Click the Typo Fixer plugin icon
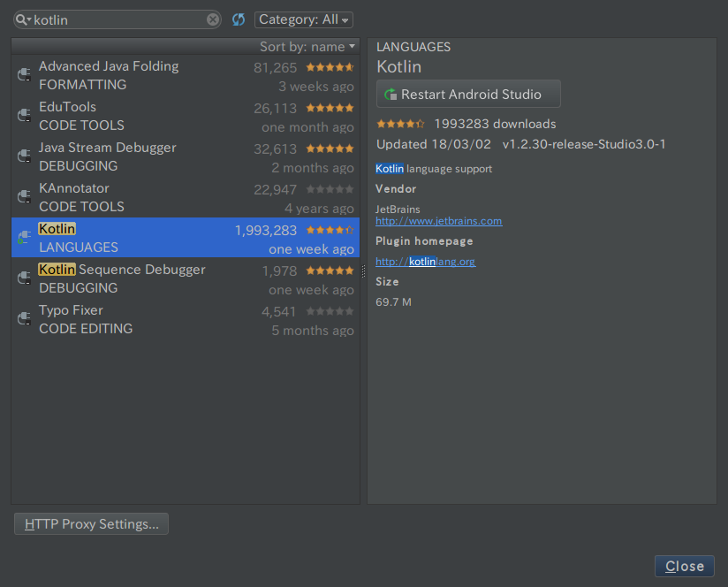 (x=24, y=318)
